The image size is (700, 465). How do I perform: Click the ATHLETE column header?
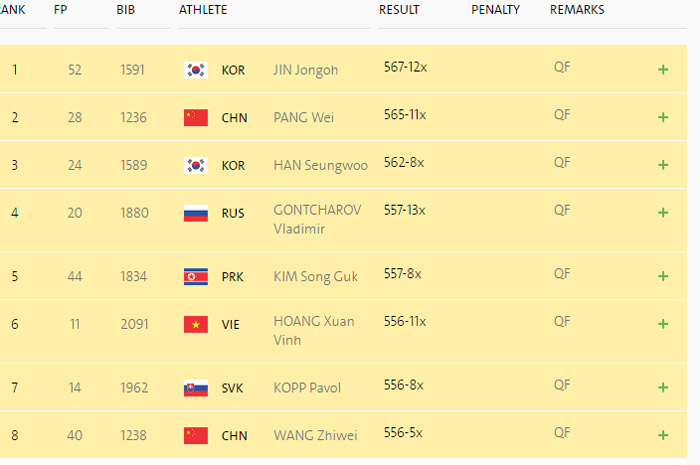point(203,10)
